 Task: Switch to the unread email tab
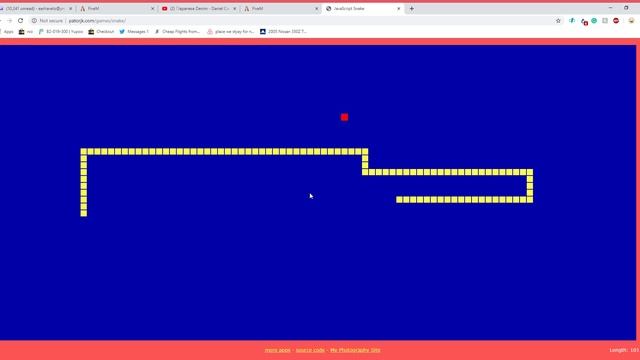pos(35,9)
